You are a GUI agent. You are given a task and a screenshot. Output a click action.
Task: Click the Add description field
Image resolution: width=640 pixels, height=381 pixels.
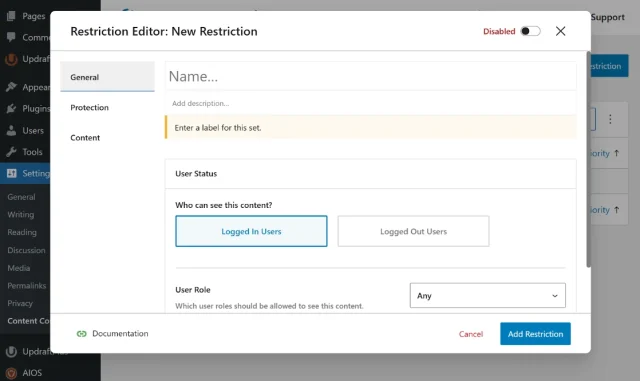tap(371, 103)
